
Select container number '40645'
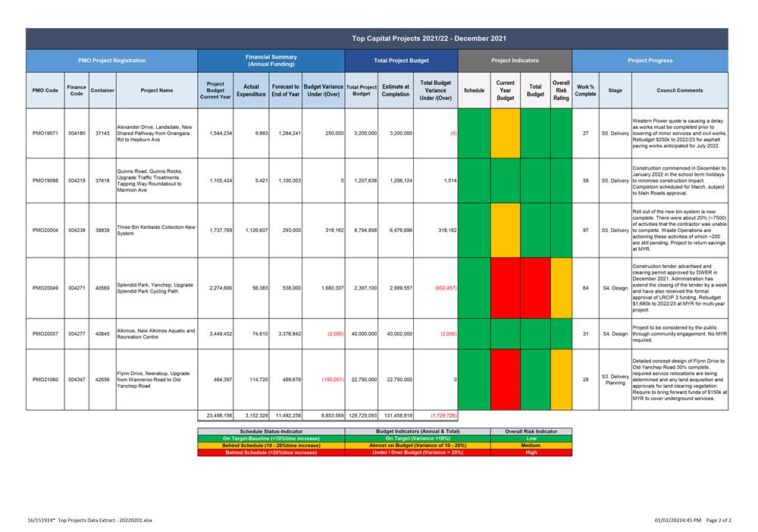(x=102, y=334)
